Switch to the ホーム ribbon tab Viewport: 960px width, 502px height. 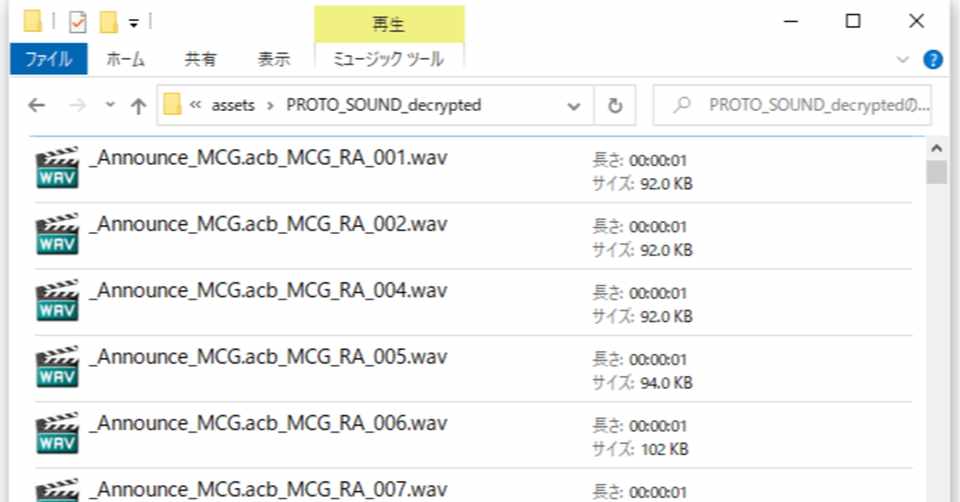point(126,59)
